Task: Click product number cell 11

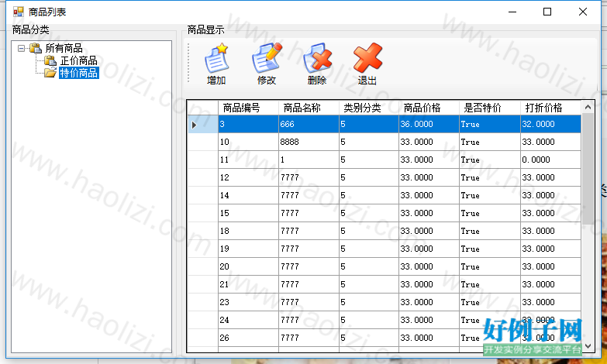Action: (249, 160)
